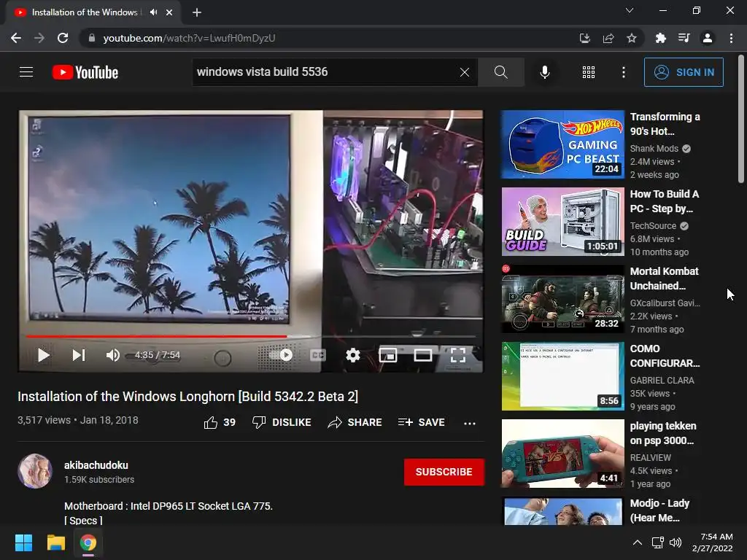The width and height of the screenshot is (747, 560).
Task: Open 'playing tekken on psp 3000' thumbnail
Action: tap(562, 454)
